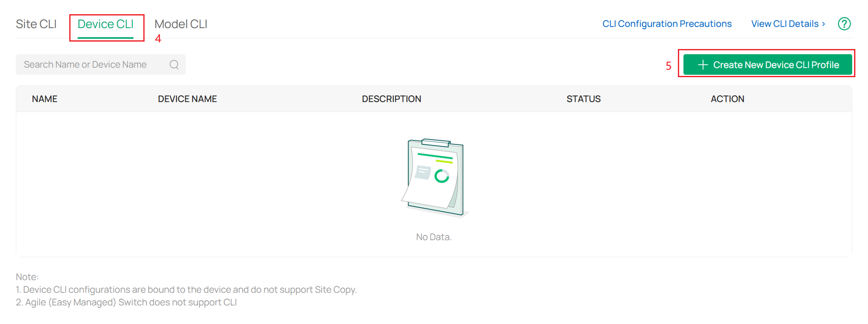Click the ACTION column header
The width and height of the screenshot is (868, 324).
point(727,99)
